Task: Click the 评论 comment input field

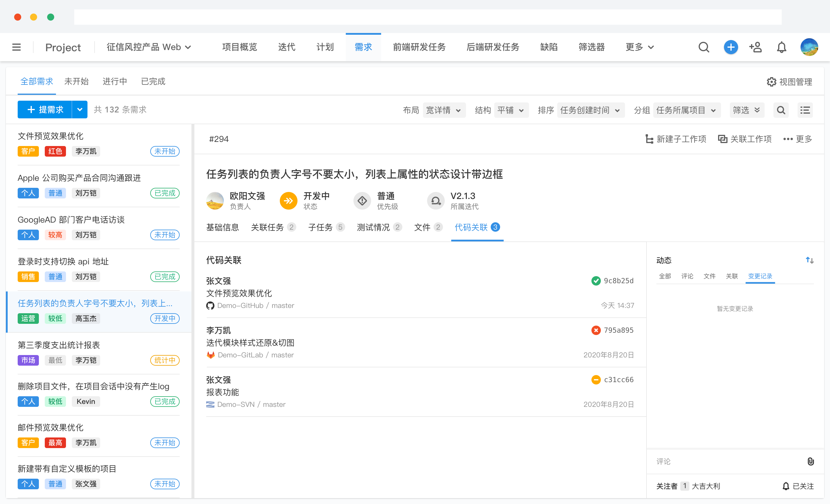Action: [707, 462]
